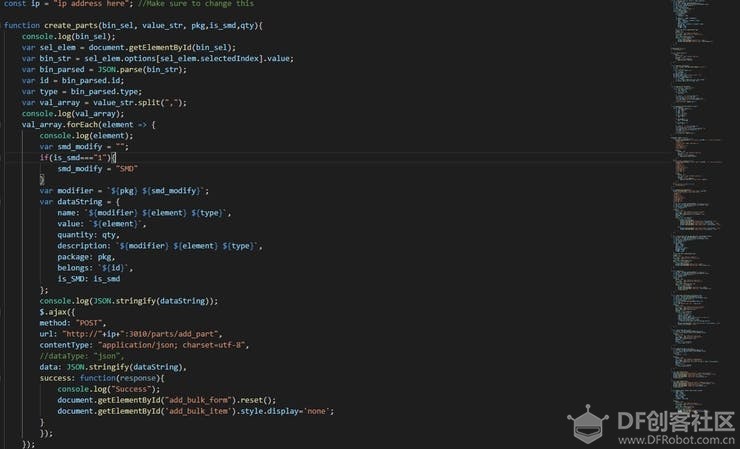This screenshot has width=740, height=449.
Task: Click the 'getElementById("add_bulk_form").reset();' line
Action: pos(167,400)
